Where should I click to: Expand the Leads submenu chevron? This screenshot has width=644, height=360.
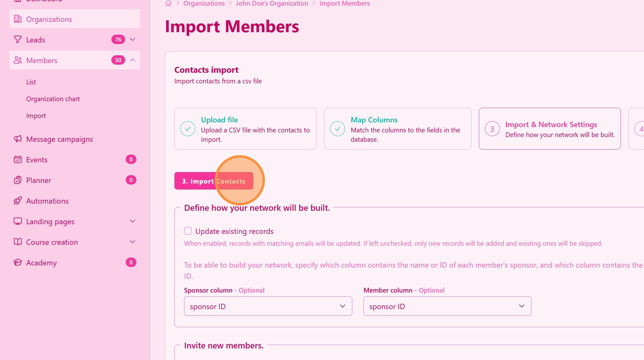coord(133,39)
